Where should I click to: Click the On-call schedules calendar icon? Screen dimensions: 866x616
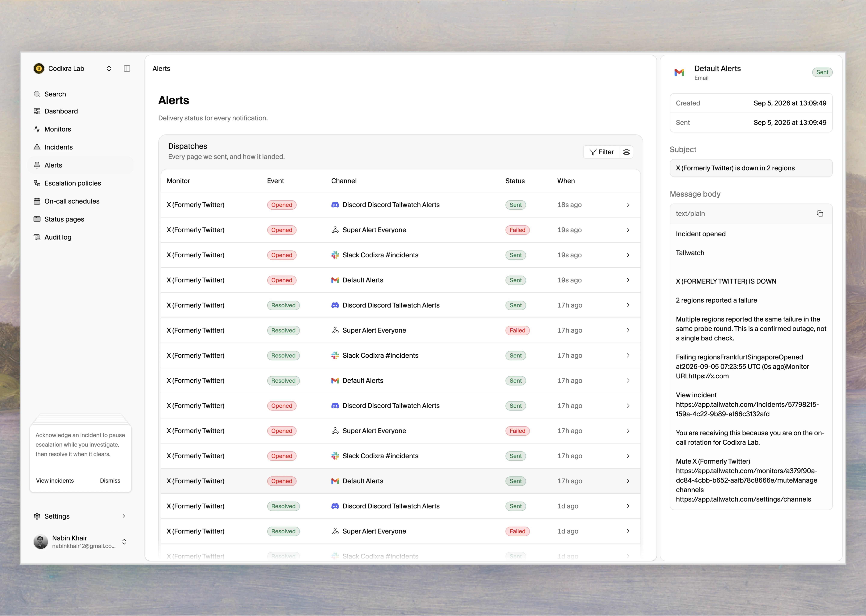37,201
